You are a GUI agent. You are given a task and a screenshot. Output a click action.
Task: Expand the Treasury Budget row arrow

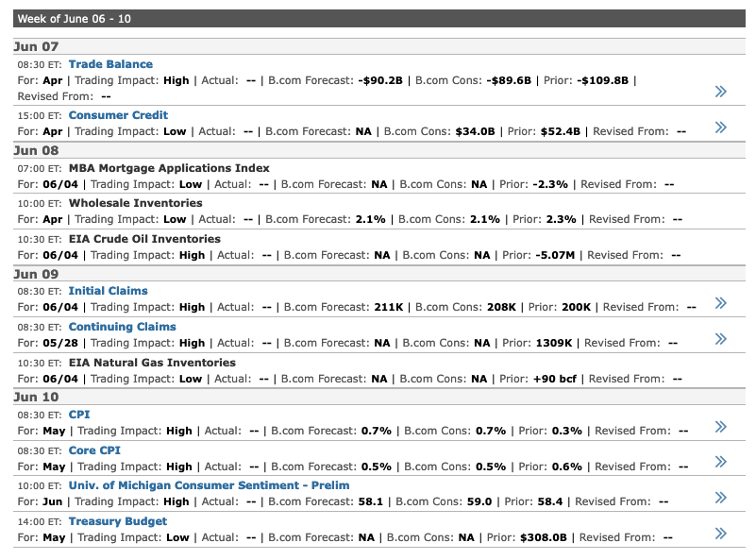coord(721,534)
